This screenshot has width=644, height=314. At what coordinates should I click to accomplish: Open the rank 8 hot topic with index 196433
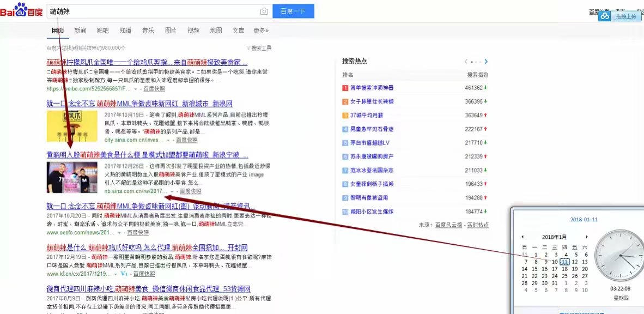(x=372, y=184)
